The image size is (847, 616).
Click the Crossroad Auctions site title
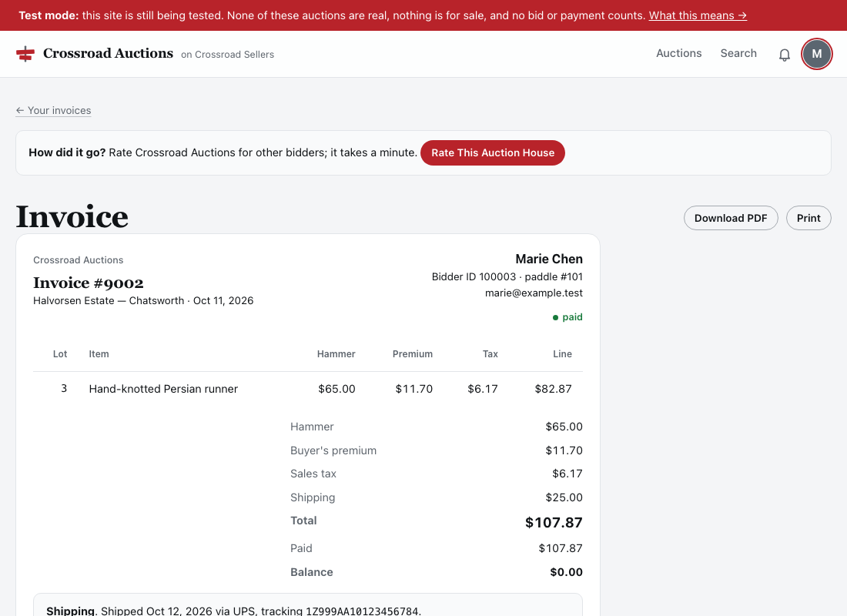(108, 53)
